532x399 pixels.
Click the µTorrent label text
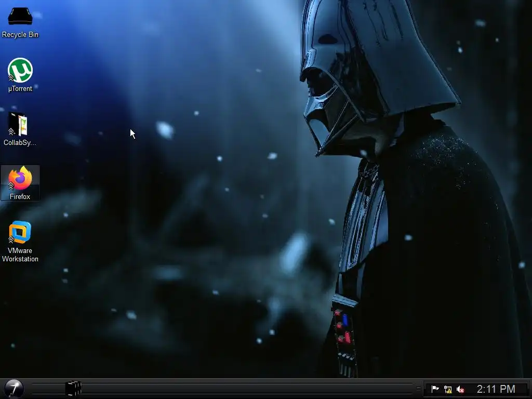(x=20, y=88)
